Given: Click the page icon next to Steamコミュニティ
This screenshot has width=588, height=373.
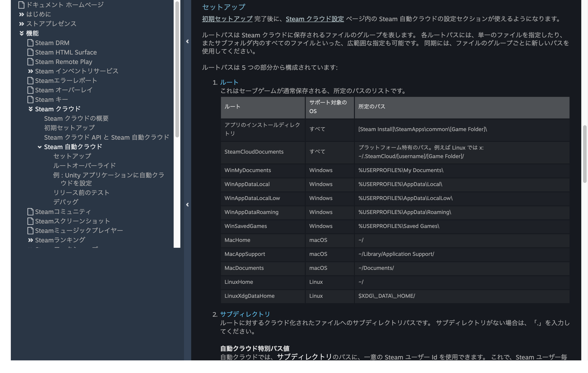Looking at the screenshot, I should [30, 212].
